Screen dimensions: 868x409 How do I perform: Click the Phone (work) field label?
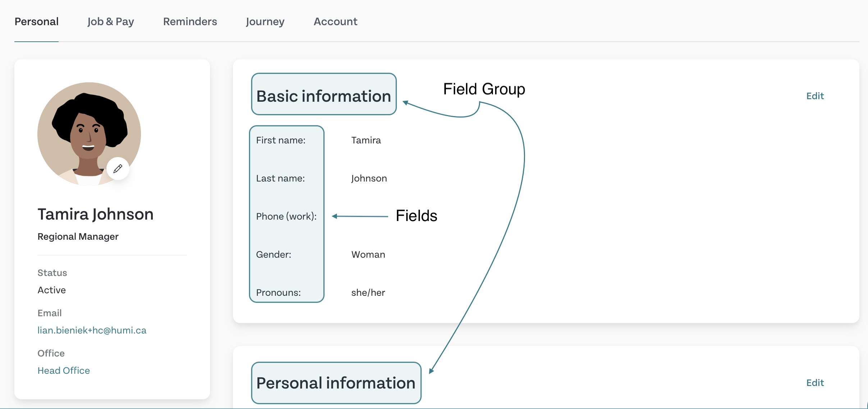tap(286, 216)
